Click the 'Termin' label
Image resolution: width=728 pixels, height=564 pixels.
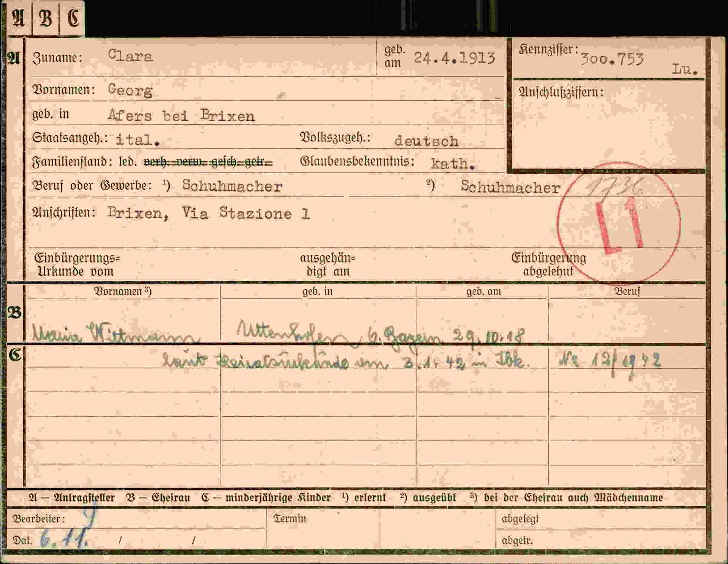[x=290, y=518]
